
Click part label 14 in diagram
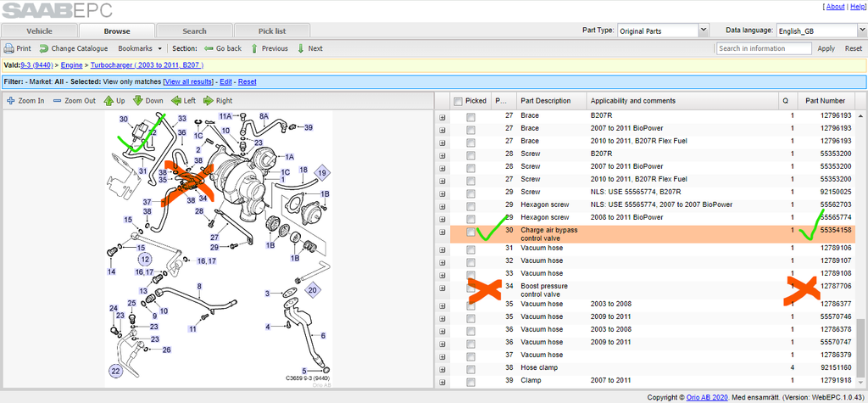point(112,271)
